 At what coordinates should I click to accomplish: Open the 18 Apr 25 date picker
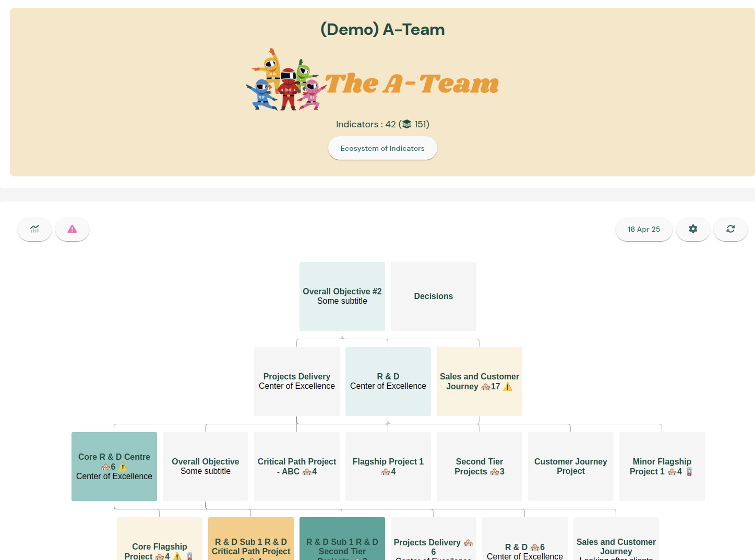pos(644,229)
